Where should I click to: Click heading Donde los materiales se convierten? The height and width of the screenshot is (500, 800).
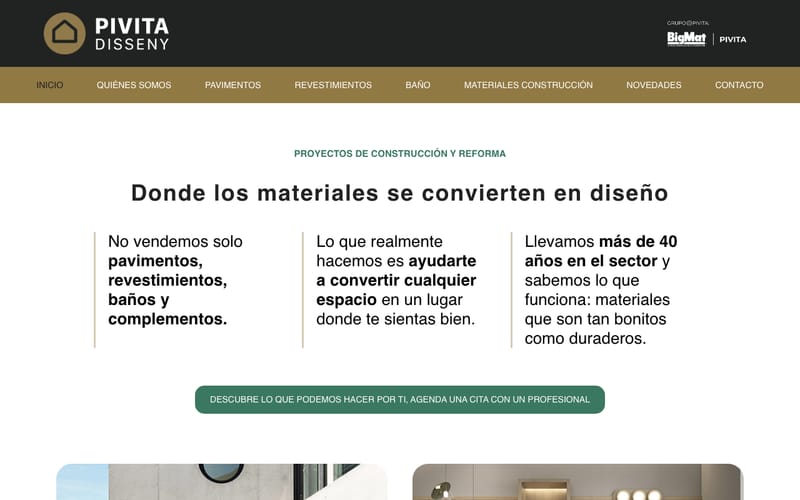click(x=399, y=193)
